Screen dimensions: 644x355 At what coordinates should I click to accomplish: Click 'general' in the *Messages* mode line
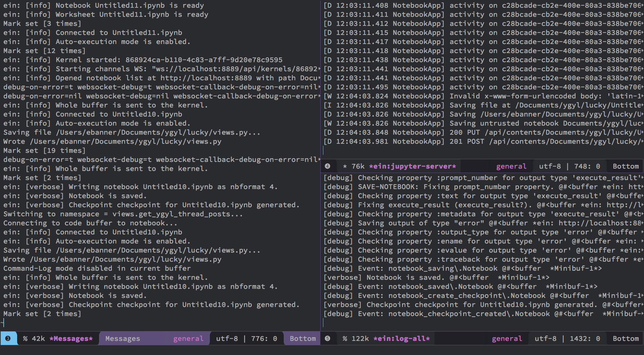[188, 339]
